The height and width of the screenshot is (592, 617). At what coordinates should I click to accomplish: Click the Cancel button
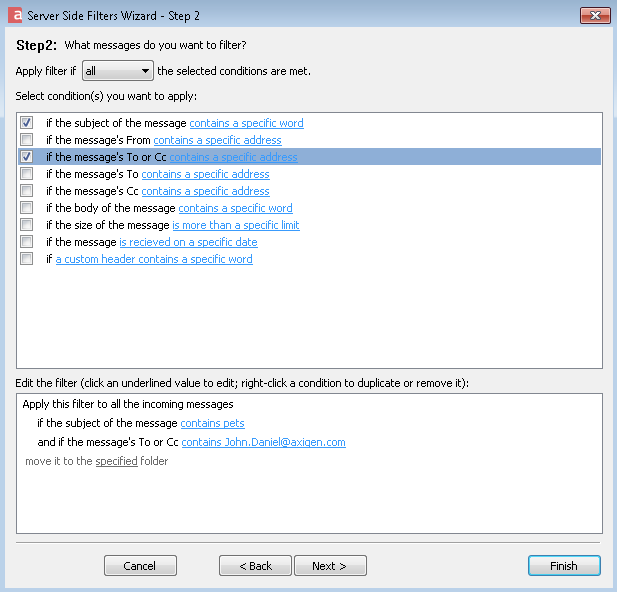[x=140, y=566]
